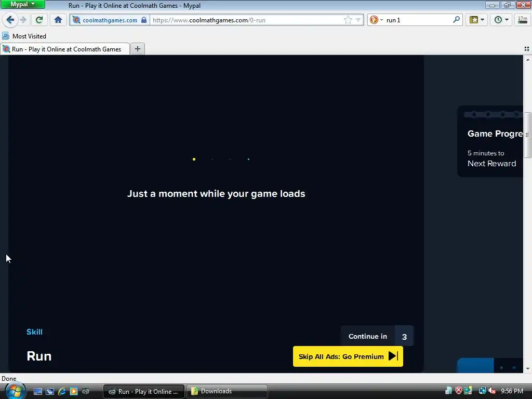Image resolution: width=532 pixels, height=399 pixels.
Task: Click the Windows Sidebar tray icon
Action: [x=468, y=391]
